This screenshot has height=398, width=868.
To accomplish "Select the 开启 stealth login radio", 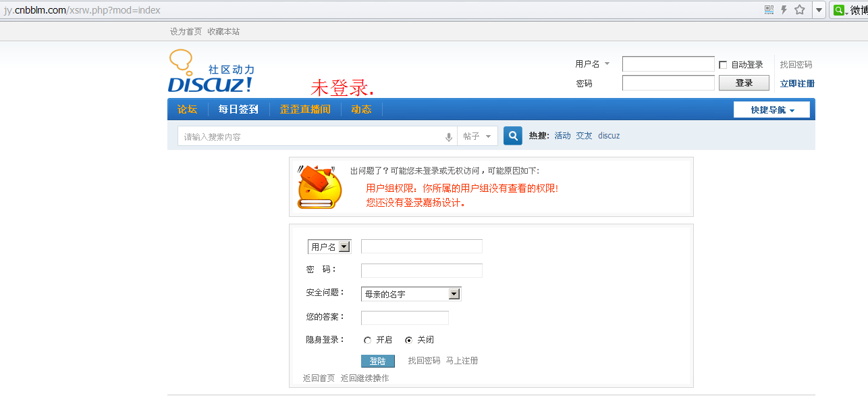I will 367,341.
